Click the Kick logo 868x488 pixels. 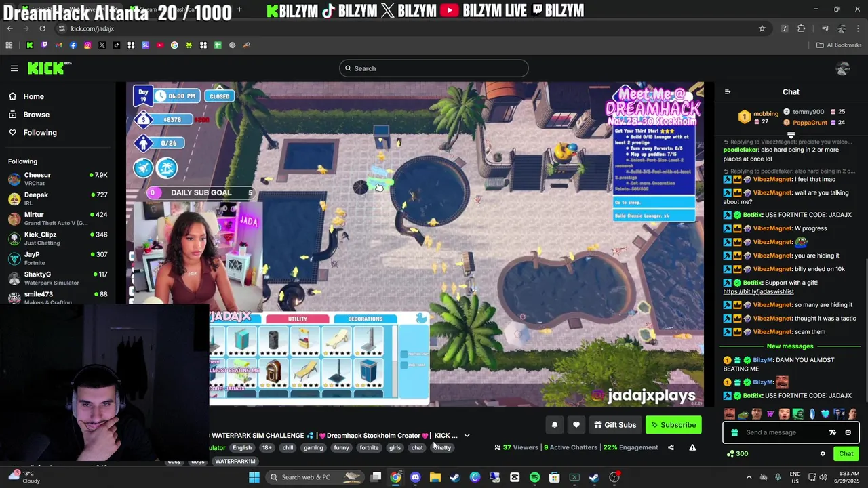tap(50, 68)
